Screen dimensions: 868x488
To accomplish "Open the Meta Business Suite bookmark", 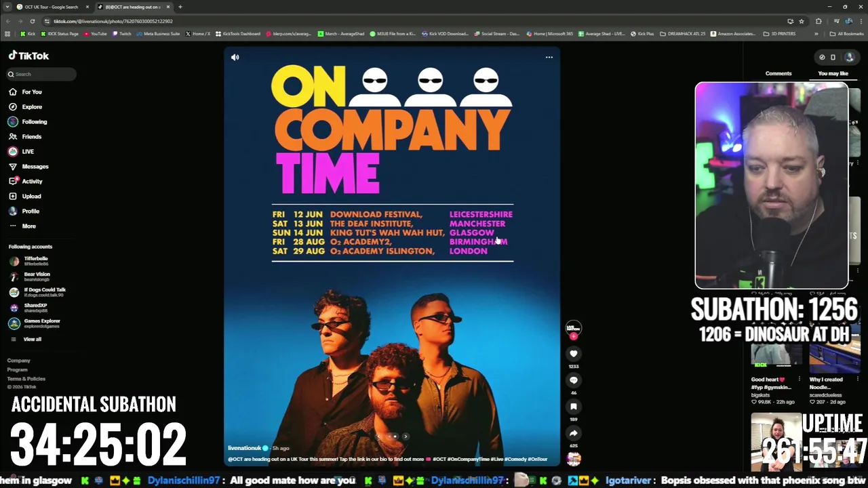I will pyautogui.click(x=158, y=33).
